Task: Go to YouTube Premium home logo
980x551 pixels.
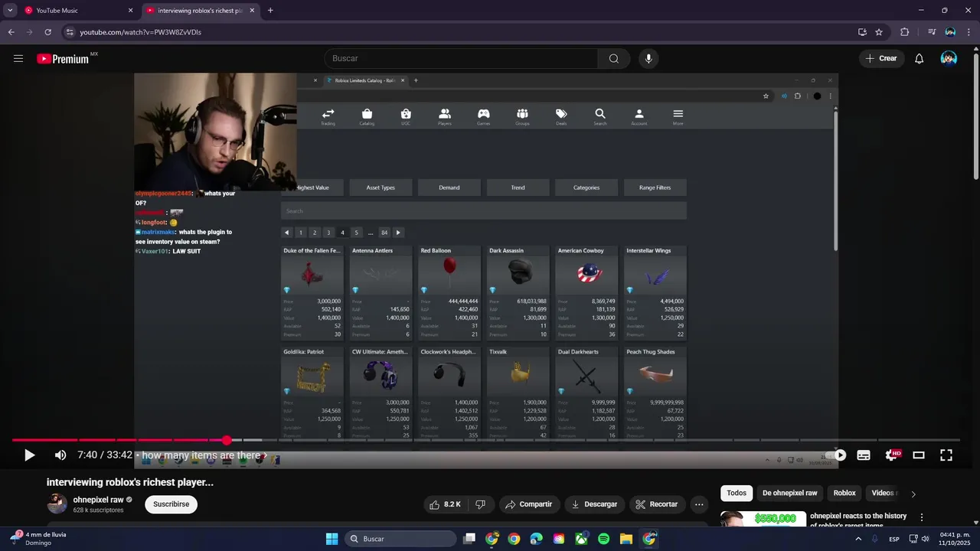Action: tap(64, 58)
